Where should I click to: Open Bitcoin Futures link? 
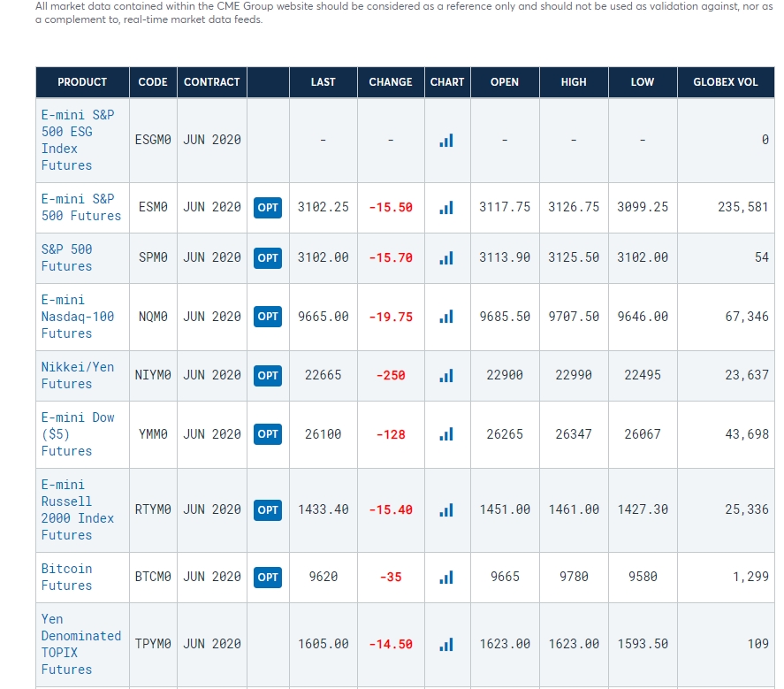pos(66,577)
